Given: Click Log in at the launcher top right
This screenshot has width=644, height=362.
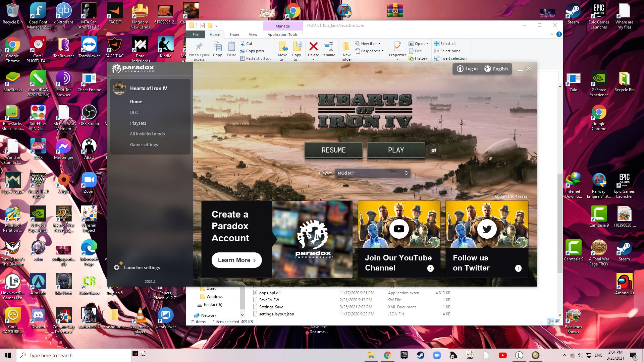Looking at the screenshot, I should pyautogui.click(x=468, y=68).
